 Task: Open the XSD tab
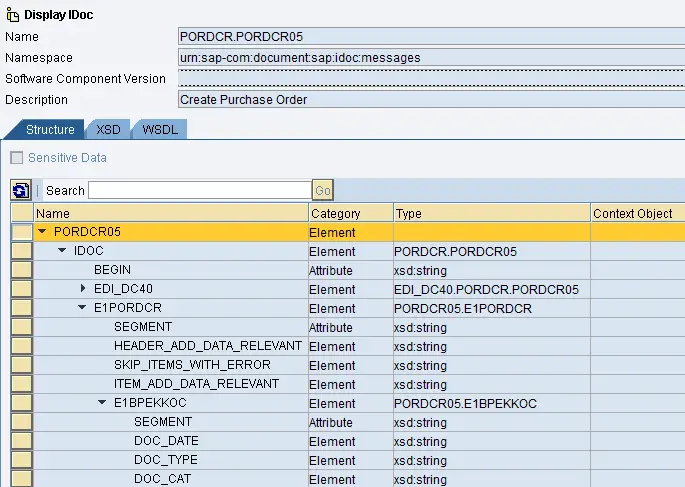(x=108, y=130)
